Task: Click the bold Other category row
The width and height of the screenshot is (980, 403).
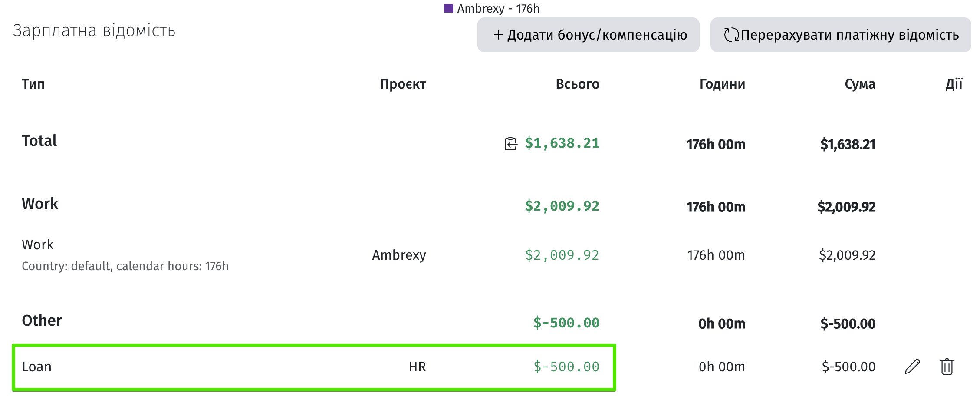Action: [x=42, y=320]
